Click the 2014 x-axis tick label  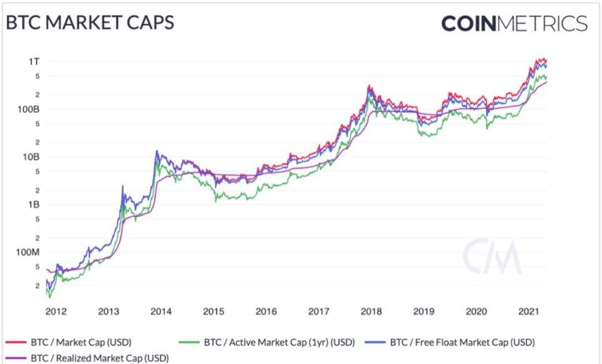coord(162,311)
